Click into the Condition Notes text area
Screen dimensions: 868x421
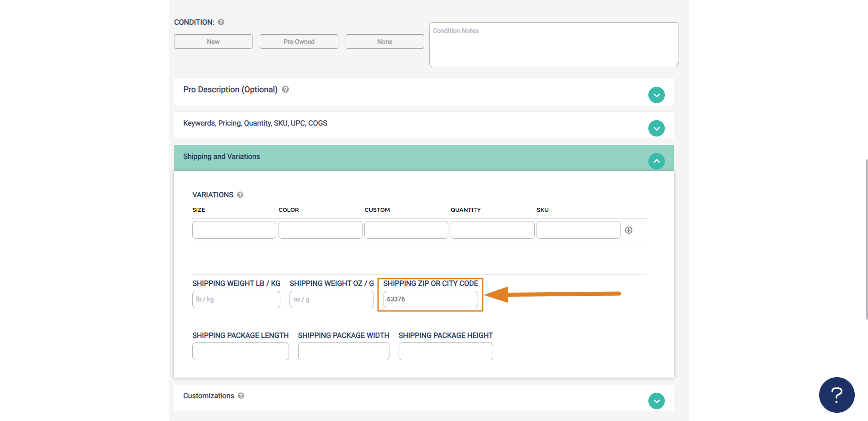(554, 45)
